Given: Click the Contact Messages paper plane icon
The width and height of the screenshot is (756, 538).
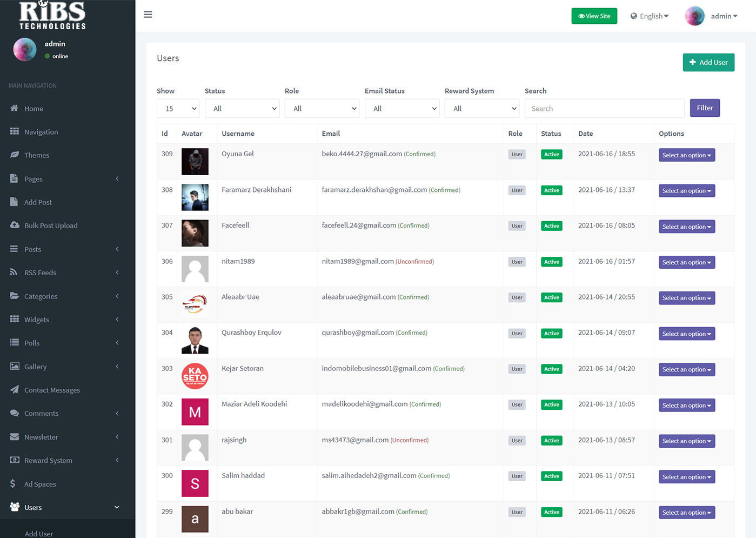Looking at the screenshot, I should tap(15, 390).
